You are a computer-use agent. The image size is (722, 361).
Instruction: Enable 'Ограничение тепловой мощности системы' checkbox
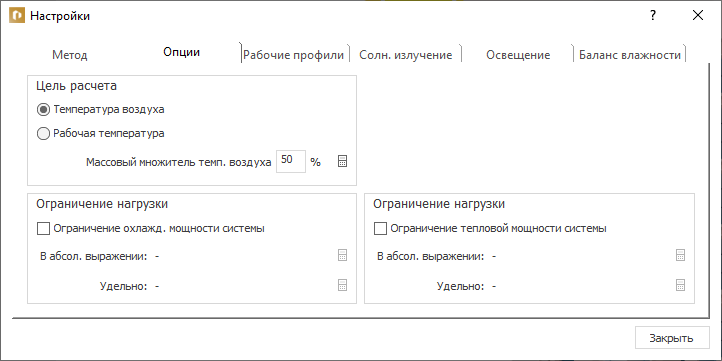380,228
